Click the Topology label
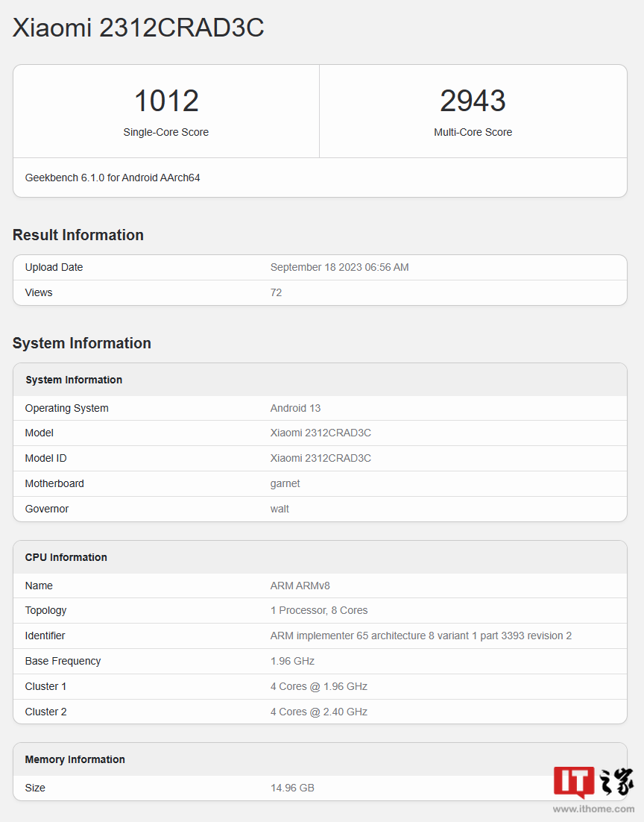The image size is (644, 822). pos(45,611)
